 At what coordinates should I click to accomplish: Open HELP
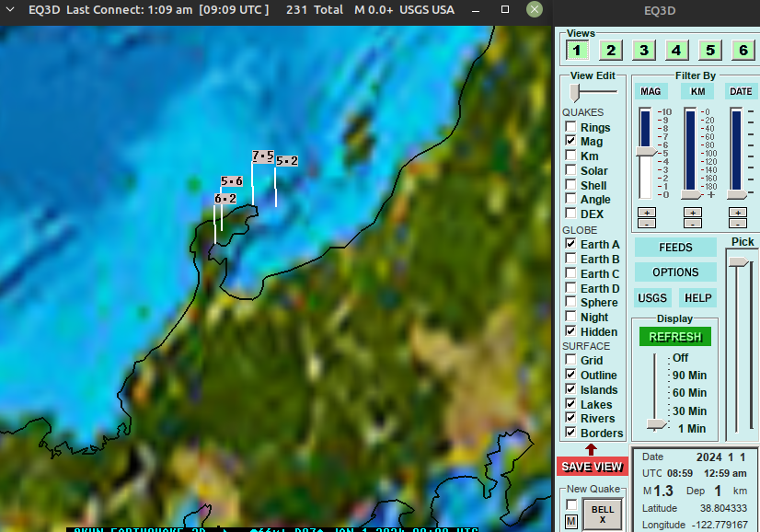point(698,298)
